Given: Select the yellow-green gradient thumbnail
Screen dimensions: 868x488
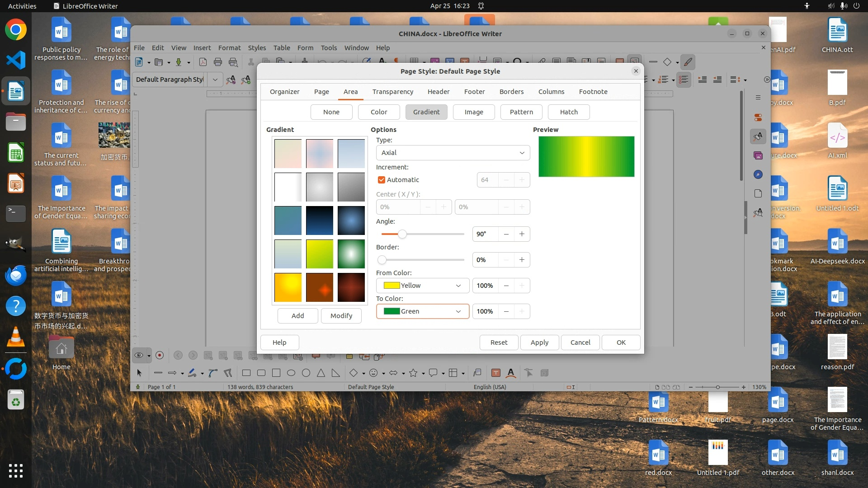Looking at the screenshot, I should tap(320, 254).
